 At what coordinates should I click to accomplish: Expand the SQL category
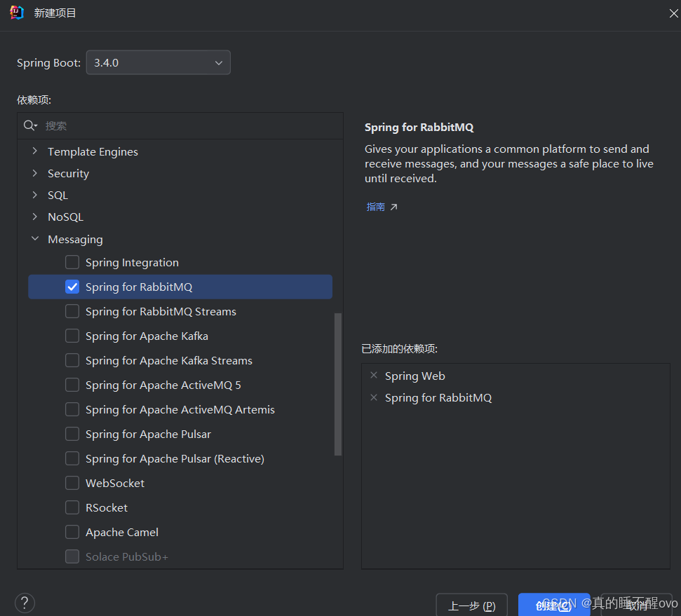35,195
